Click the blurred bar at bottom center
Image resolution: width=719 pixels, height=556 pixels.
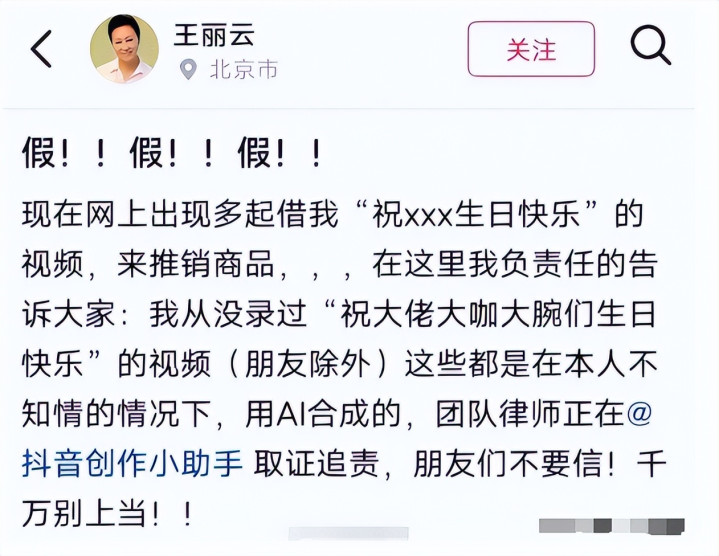point(348,533)
